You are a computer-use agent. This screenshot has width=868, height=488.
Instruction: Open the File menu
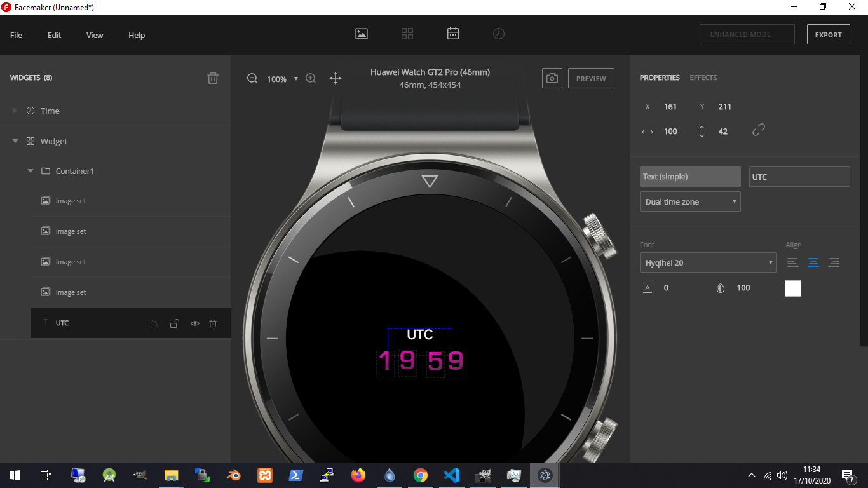click(16, 35)
